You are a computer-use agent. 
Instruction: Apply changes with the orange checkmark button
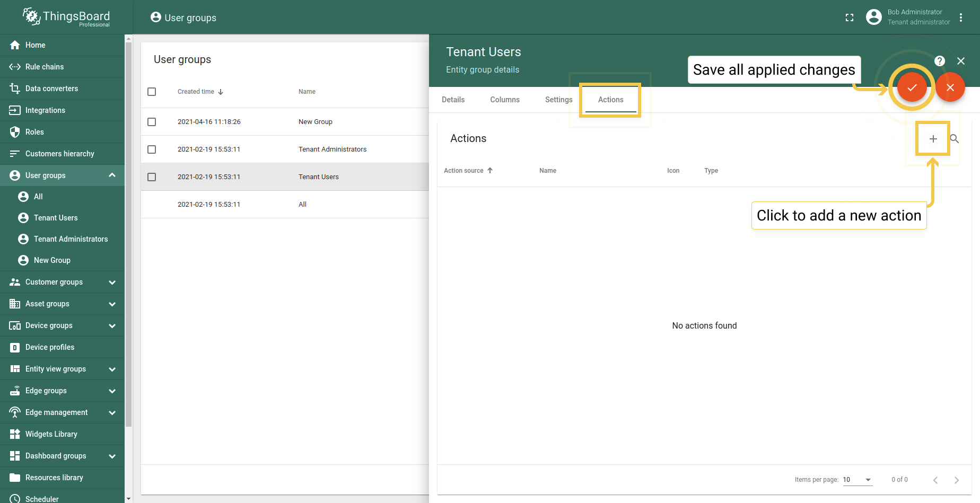[x=912, y=87]
